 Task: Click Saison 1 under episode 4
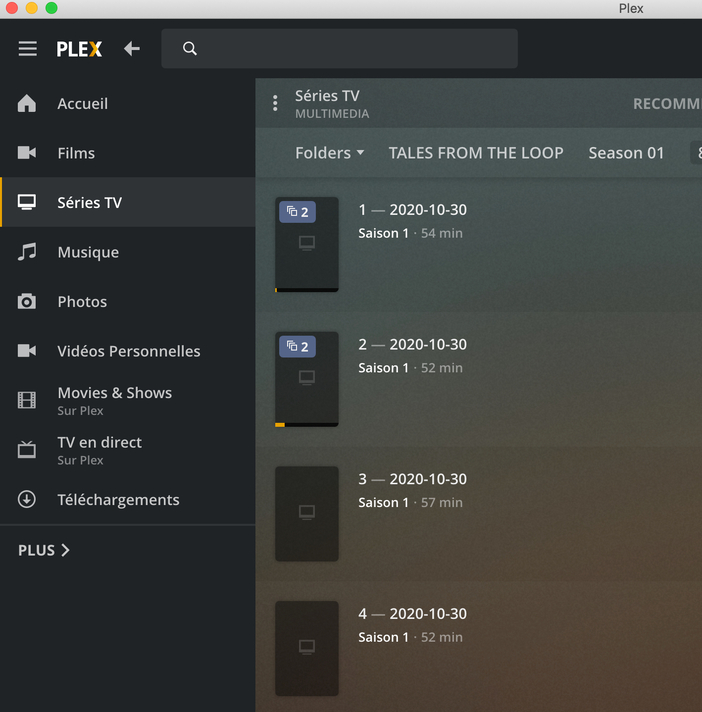(383, 637)
